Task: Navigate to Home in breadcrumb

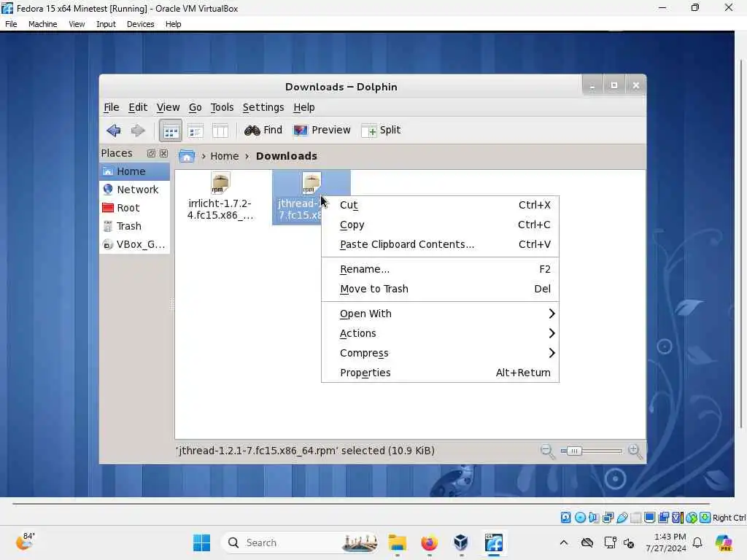Action: (225, 156)
